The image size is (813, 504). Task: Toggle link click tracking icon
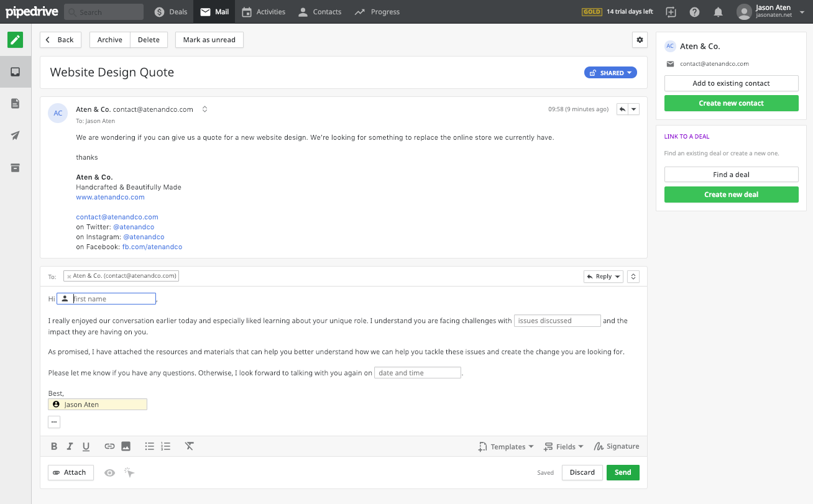coord(129,473)
